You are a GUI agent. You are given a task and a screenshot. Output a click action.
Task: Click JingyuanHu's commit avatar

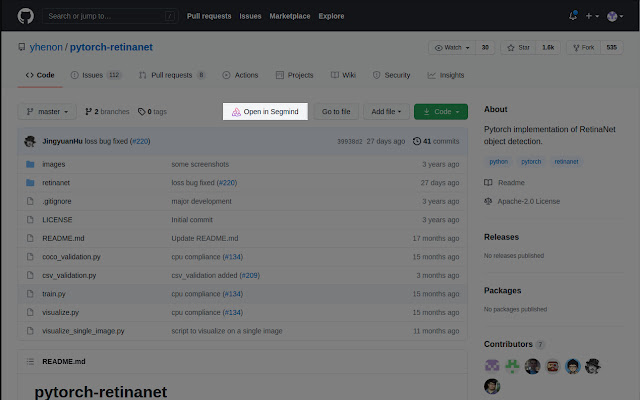[x=30, y=141]
